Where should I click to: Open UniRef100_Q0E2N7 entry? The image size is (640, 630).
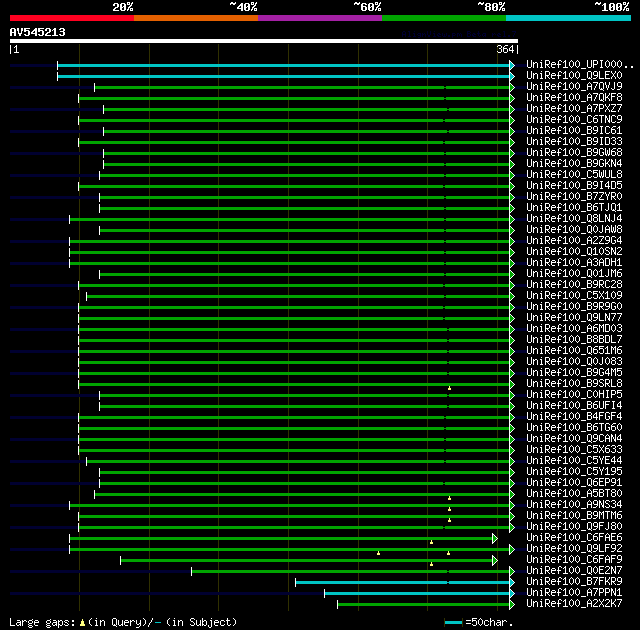click(574, 571)
